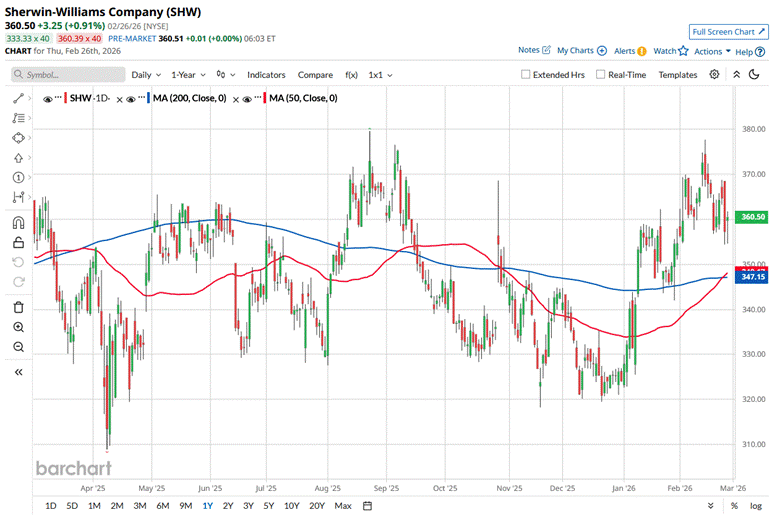The image size is (780, 515).
Task: Expand shapes tool options chevron
Action: [29, 138]
